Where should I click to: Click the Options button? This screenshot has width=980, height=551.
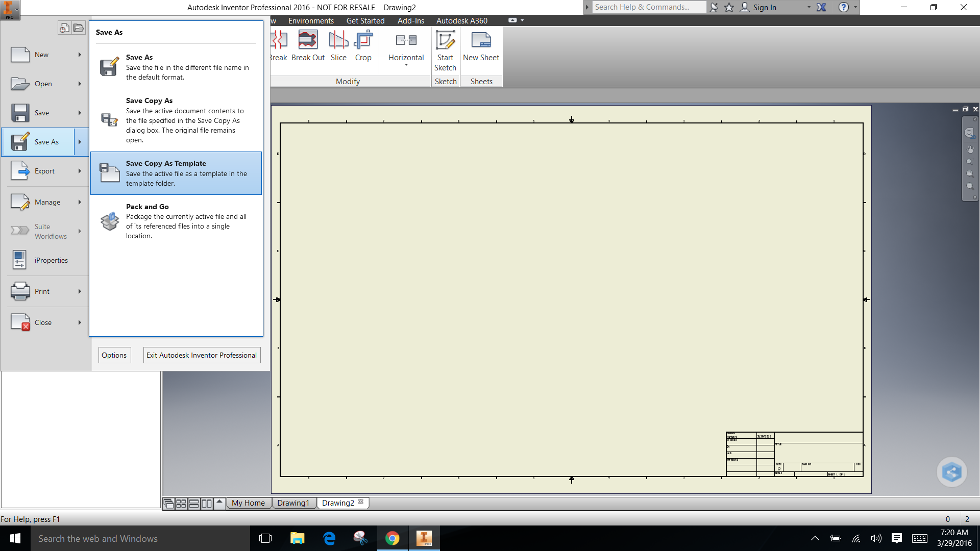coord(114,355)
